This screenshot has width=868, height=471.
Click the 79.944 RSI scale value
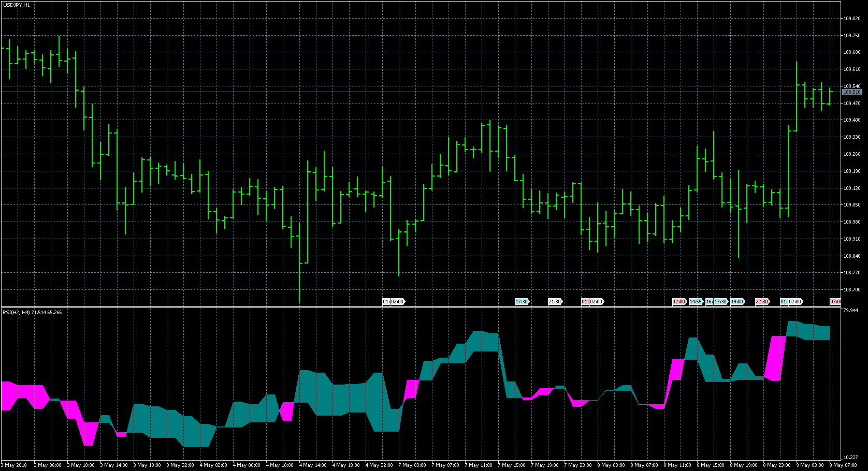pos(850,311)
